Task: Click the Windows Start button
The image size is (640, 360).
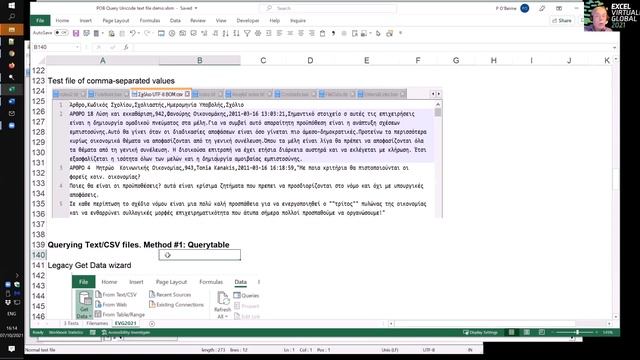Action: (11, 5)
